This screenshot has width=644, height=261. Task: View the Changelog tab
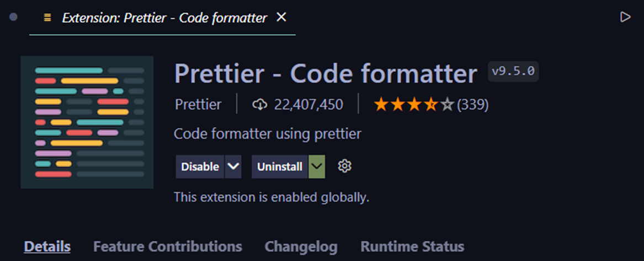(x=301, y=246)
